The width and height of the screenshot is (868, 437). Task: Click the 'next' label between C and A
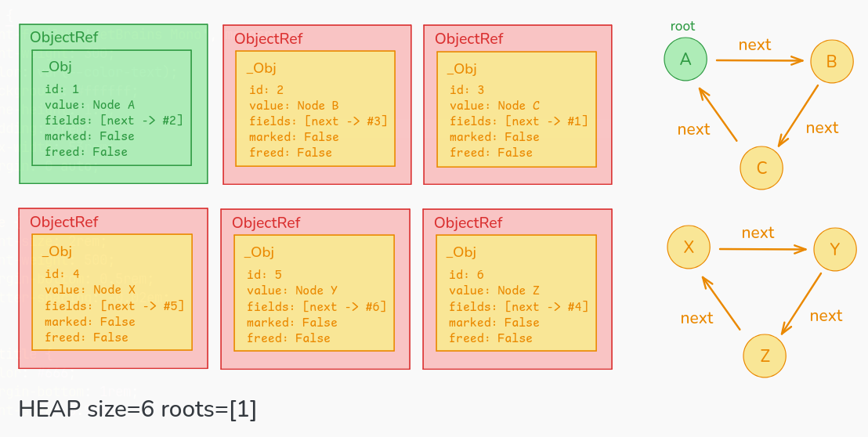693,129
